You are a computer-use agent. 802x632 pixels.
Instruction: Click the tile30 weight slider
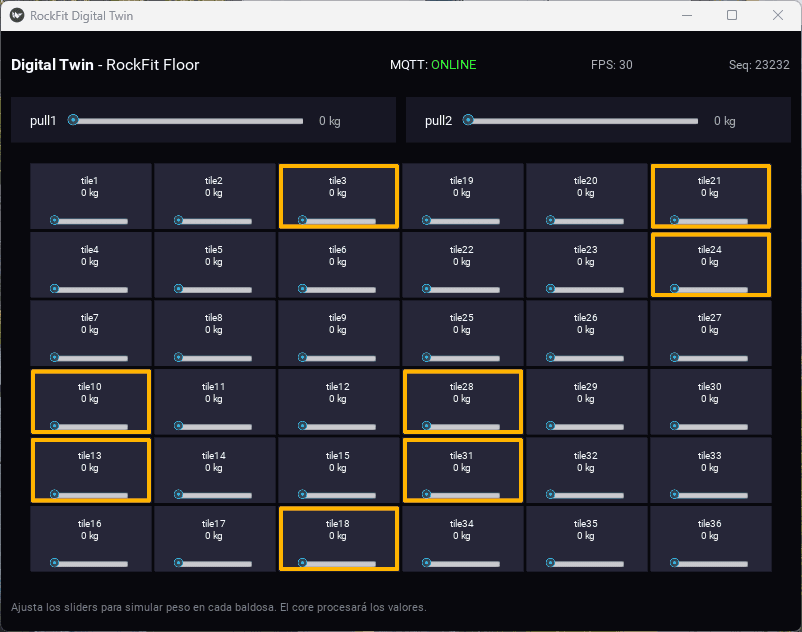point(709,426)
